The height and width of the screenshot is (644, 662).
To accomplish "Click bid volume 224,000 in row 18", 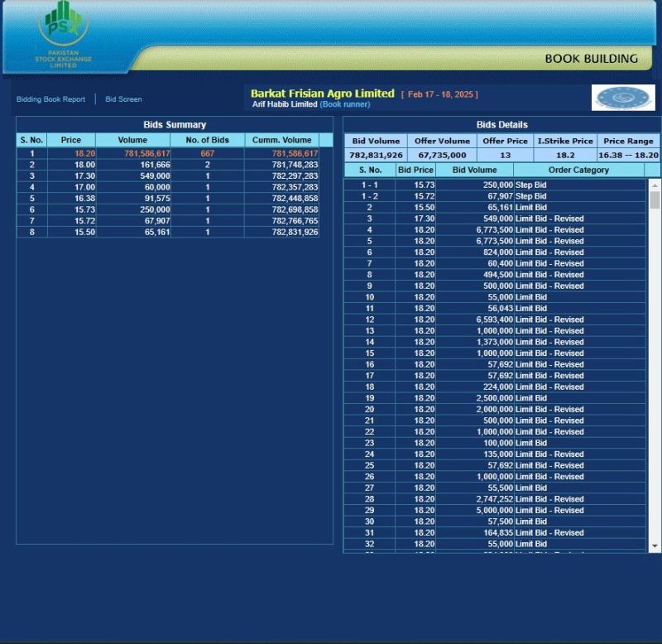I will pos(498,387).
